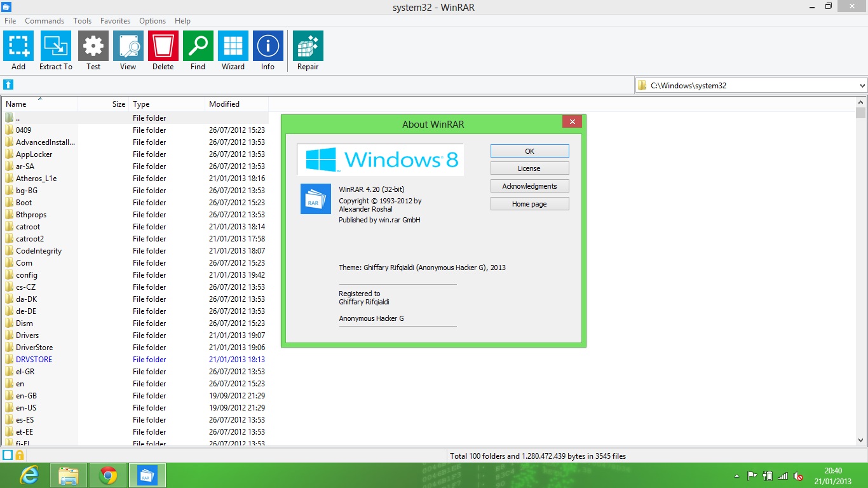The image size is (868, 488).
Task: Select the Find icon in the toolbar
Action: [x=198, y=44]
